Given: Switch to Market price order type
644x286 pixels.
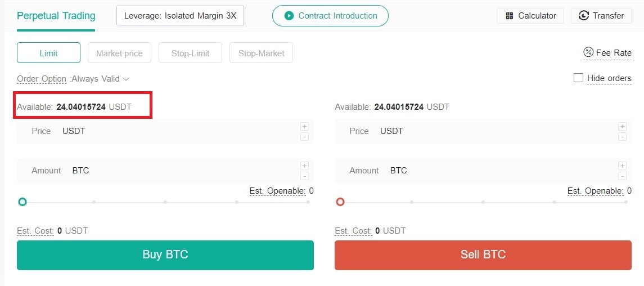Looking at the screenshot, I should click(x=119, y=52).
